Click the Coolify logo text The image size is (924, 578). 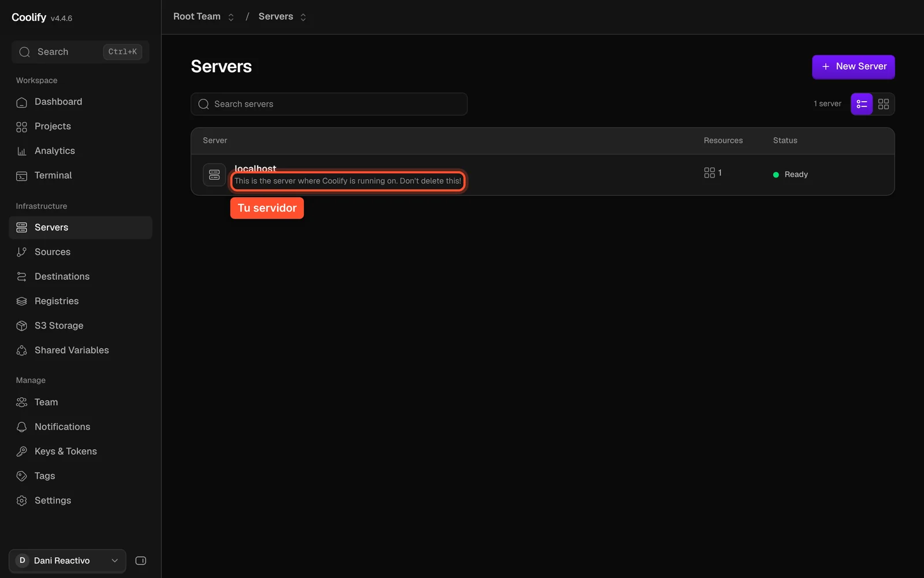(29, 17)
